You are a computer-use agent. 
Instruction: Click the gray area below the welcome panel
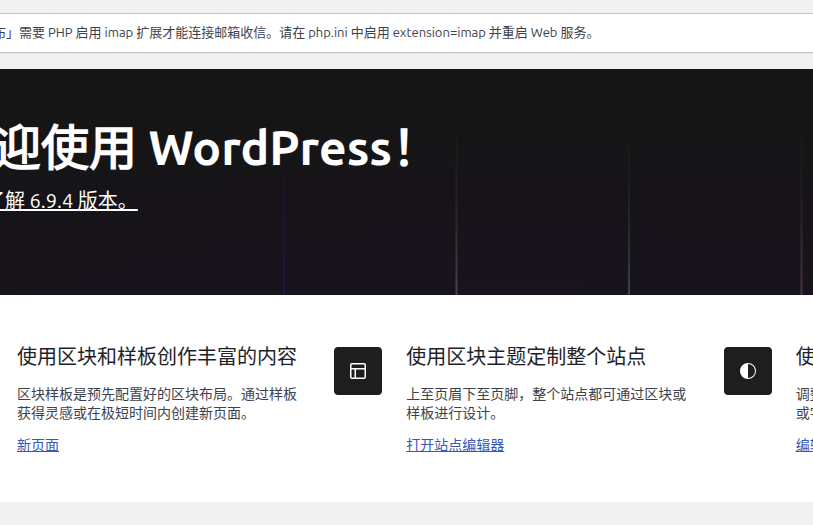coord(400,514)
